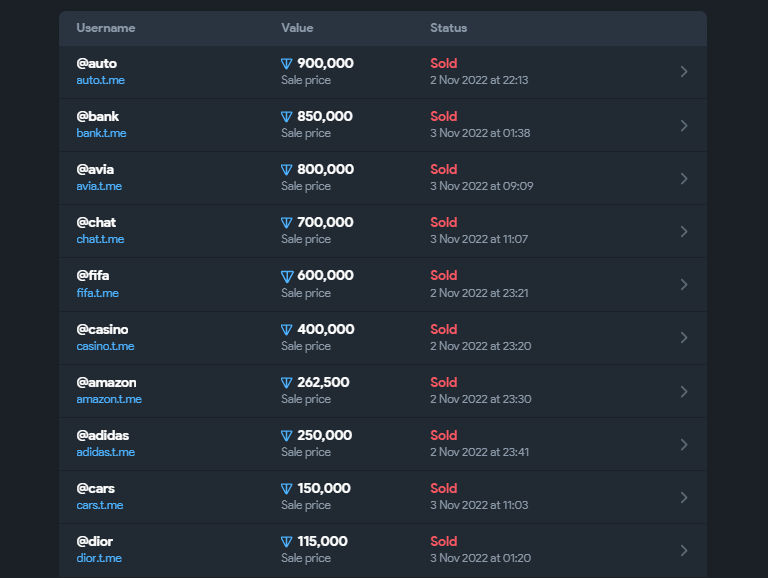This screenshot has width=768, height=578.
Task: Click the TON icon beside 600,000
Action: pos(287,276)
